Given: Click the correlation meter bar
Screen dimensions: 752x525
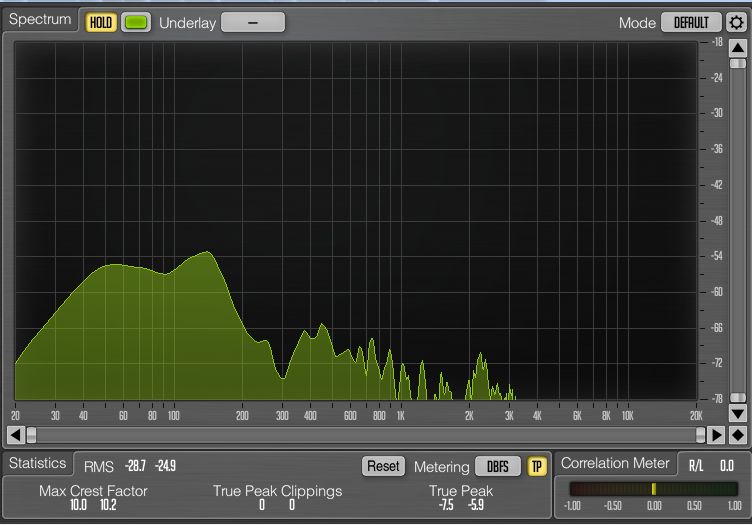Looking at the screenshot, I should click(650, 489).
